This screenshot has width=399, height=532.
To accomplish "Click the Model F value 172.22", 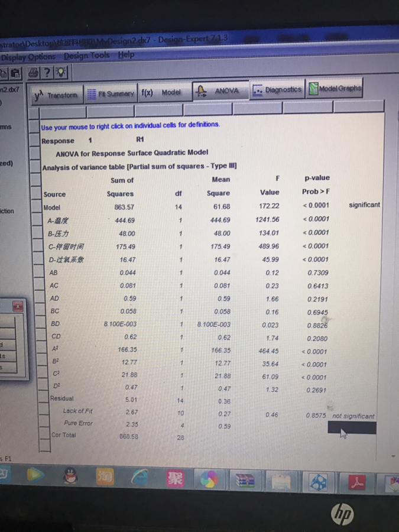I will pos(269,206).
